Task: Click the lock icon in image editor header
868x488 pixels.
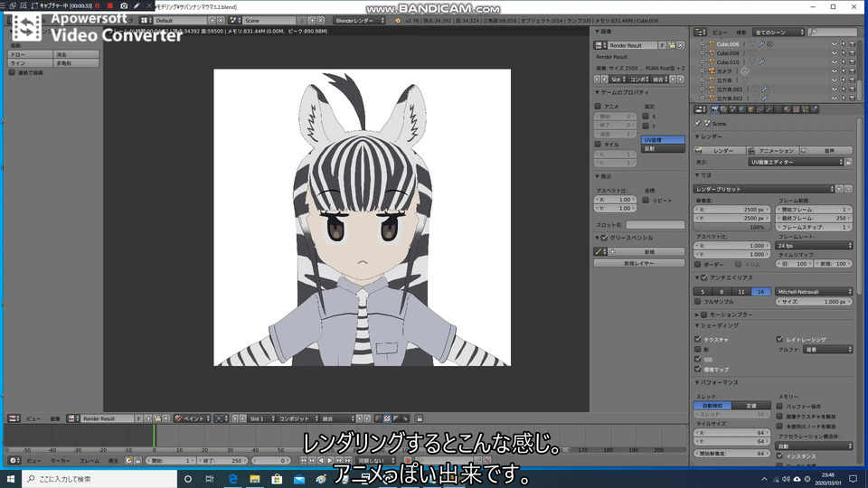Action: (419, 418)
